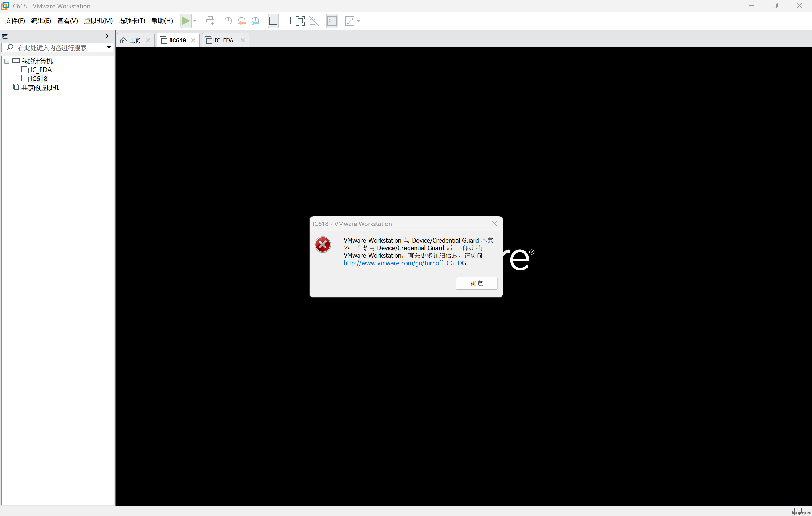
Task: Toggle the thumbnail bar icon
Action: pos(287,21)
